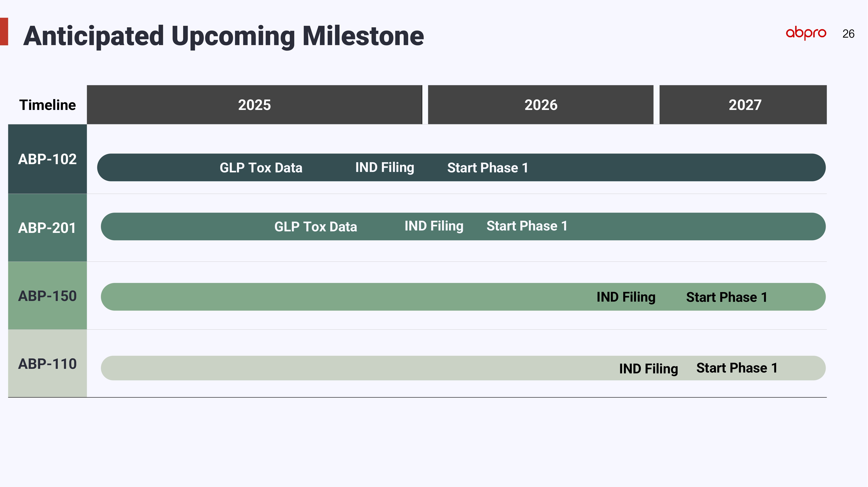This screenshot has height=487, width=868.
Task: Click GLP Tox Data in ABP-102 bar
Action: coord(261,168)
